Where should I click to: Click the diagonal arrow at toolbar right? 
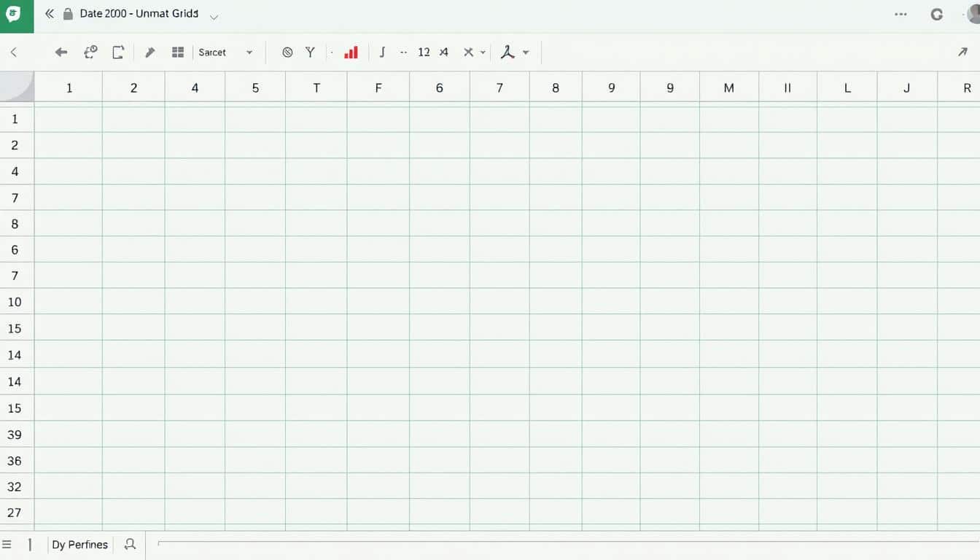[x=962, y=52]
